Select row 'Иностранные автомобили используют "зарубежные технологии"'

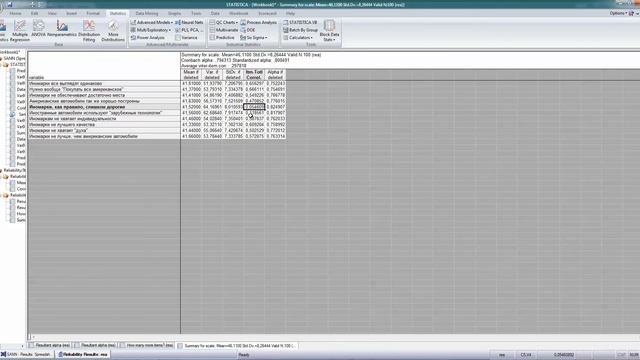(104, 113)
